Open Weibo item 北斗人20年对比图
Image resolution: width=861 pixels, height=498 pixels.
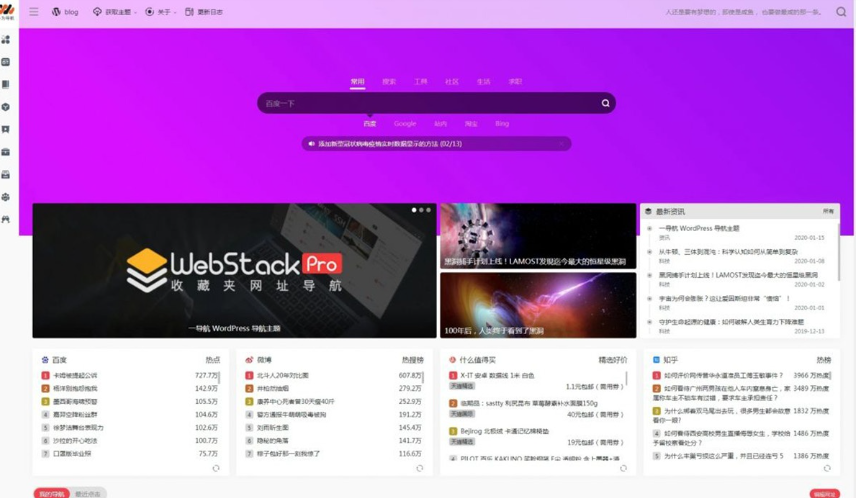point(283,376)
